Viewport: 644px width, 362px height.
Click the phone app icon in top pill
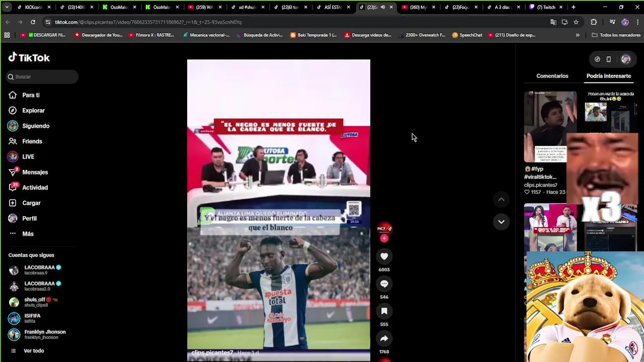point(608,59)
